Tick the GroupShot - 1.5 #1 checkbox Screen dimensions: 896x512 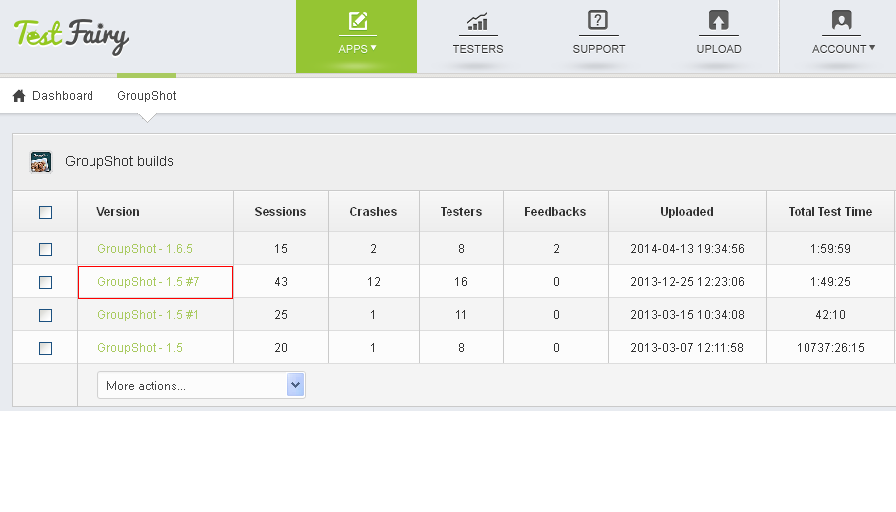pos(45,315)
